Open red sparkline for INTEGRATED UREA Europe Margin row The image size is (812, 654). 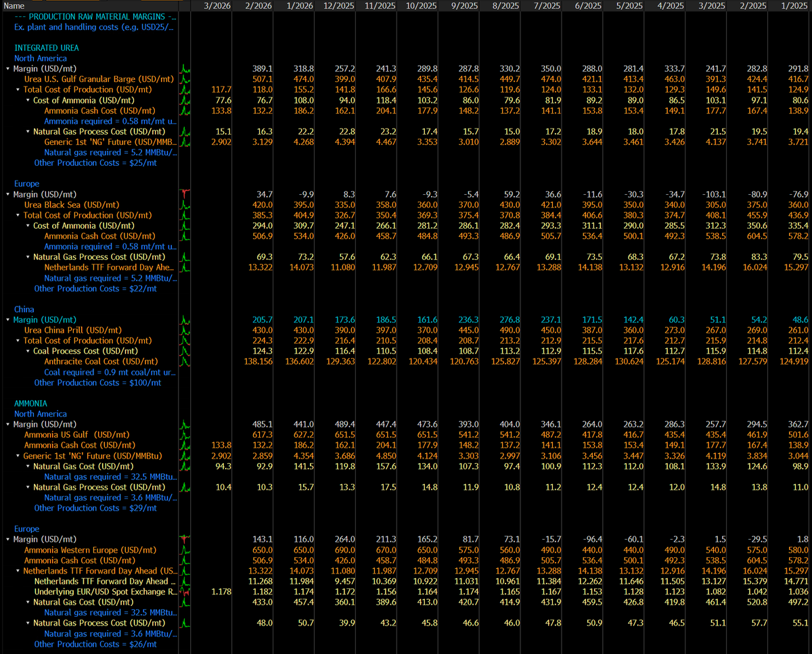[185, 194]
